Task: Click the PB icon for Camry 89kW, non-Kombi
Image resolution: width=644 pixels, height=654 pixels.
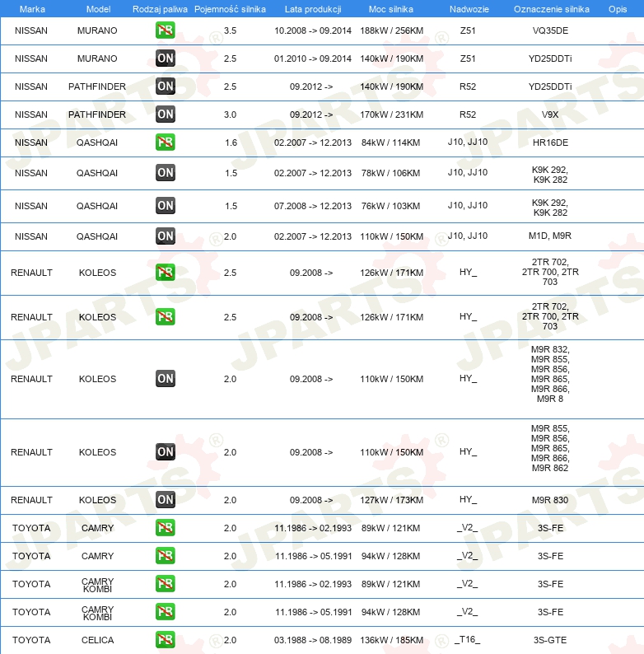Action: pos(166,528)
